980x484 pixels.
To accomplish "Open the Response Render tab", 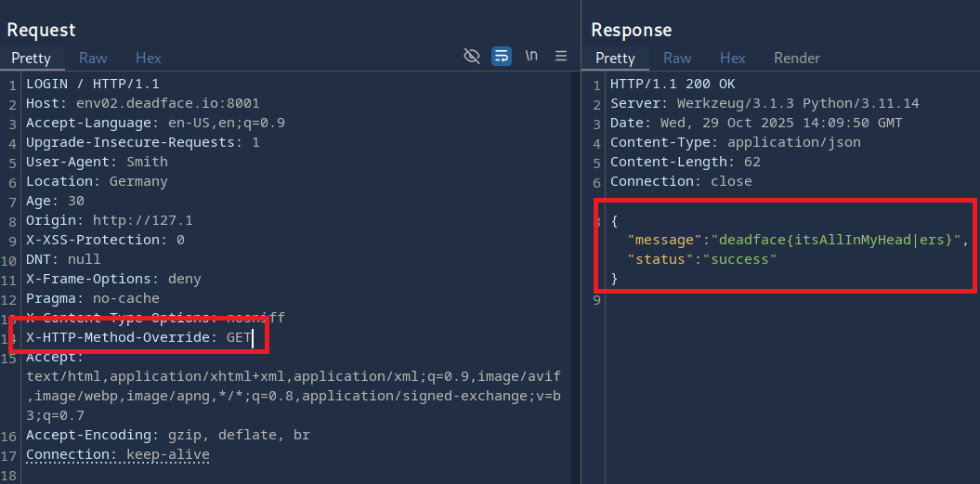I will [x=797, y=58].
